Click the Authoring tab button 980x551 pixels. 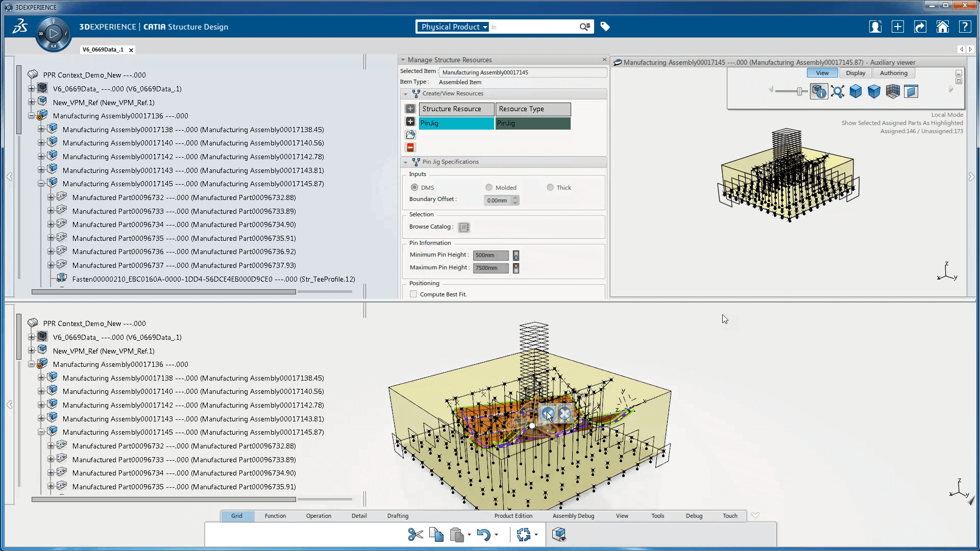coord(893,73)
